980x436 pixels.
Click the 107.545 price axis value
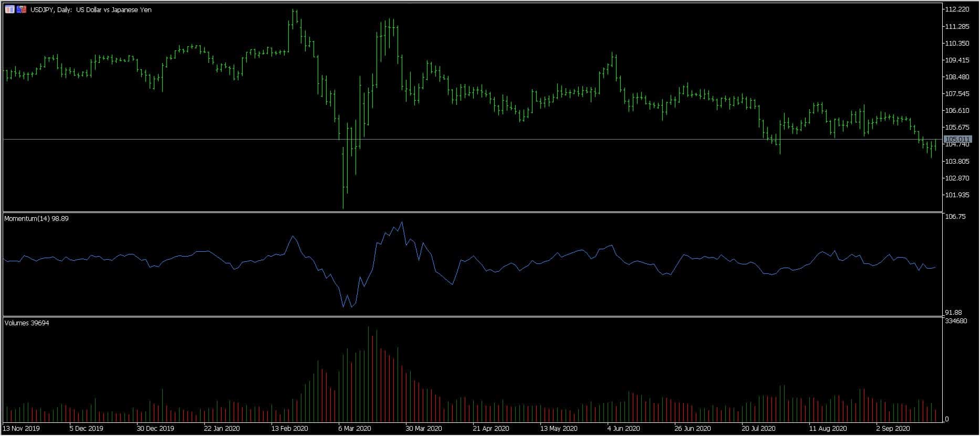pos(957,93)
